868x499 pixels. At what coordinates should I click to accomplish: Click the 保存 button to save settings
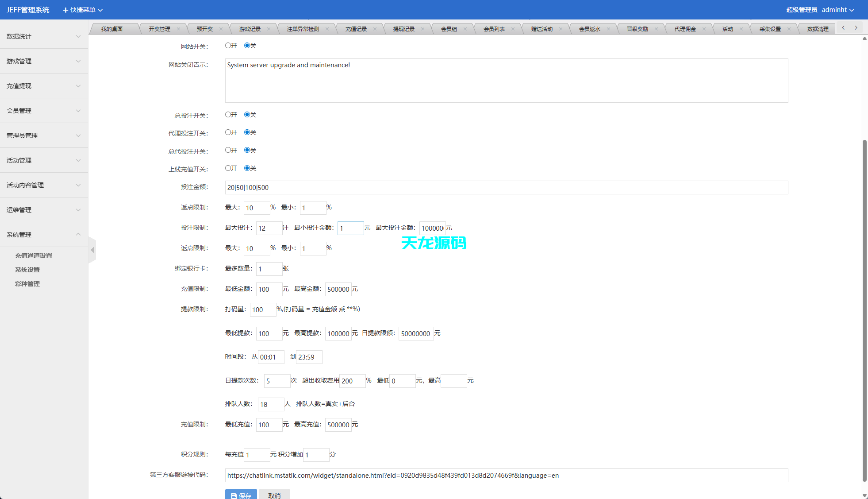click(241, 495)
